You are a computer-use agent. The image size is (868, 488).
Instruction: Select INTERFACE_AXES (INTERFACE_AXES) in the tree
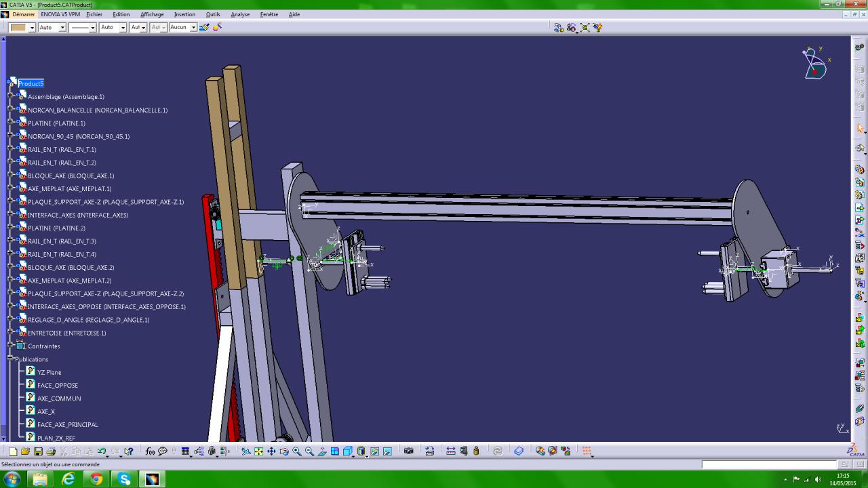click(x=78, y=216)
